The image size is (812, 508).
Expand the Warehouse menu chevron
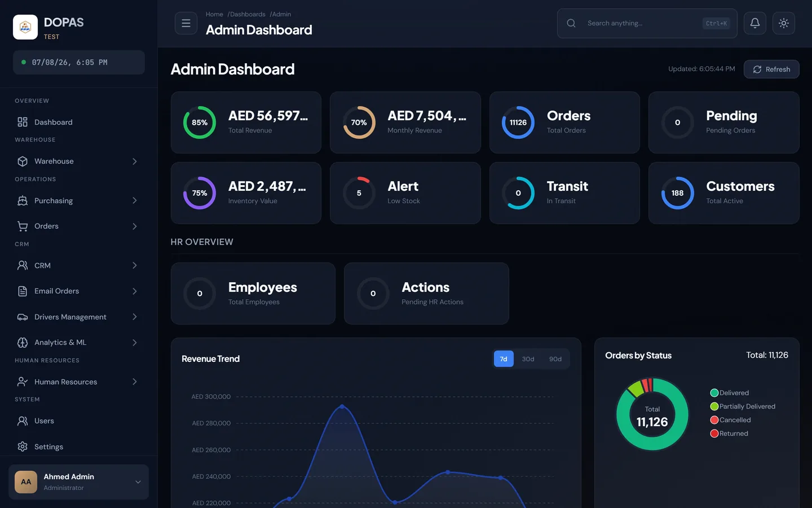point(135,161)
